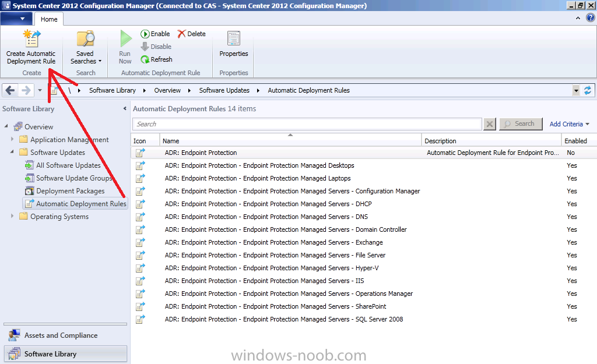The height and width of the screenshot is (364, 597).
Task: Click the Operations Manager rule's icon
Action: (140, 294)
